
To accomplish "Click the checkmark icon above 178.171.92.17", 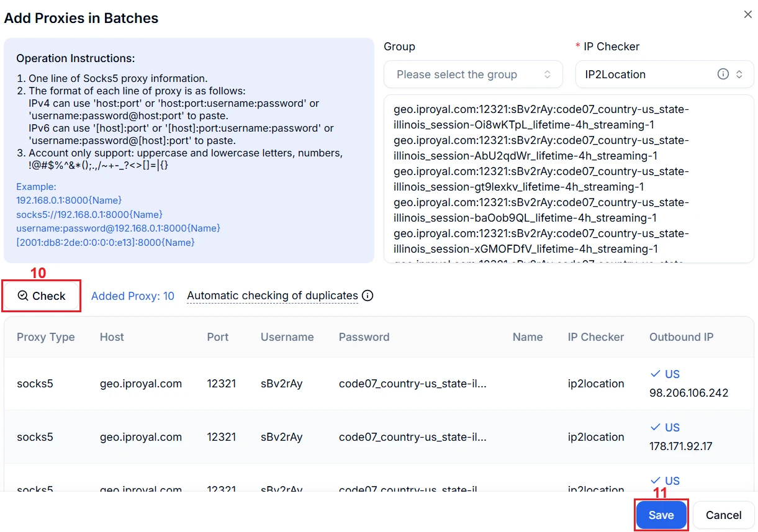I will click(x=655, y=427).
